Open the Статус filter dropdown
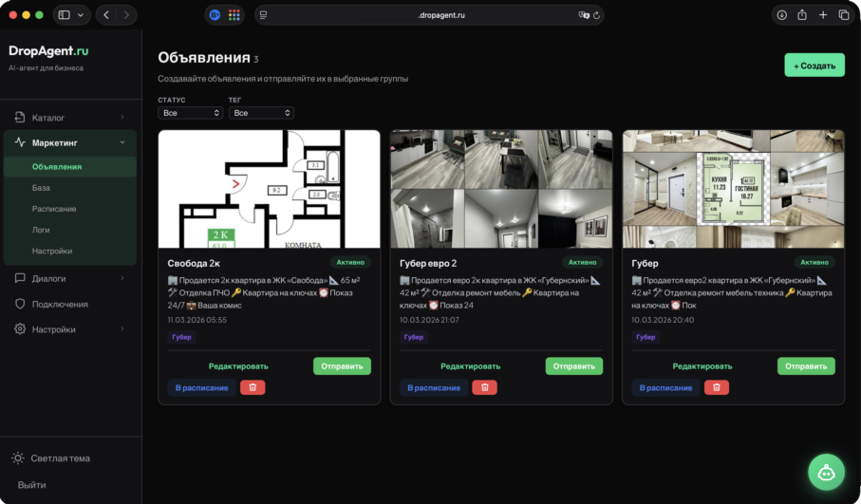The height and width of the screenshot is (504, 861). tap(191, 113)
